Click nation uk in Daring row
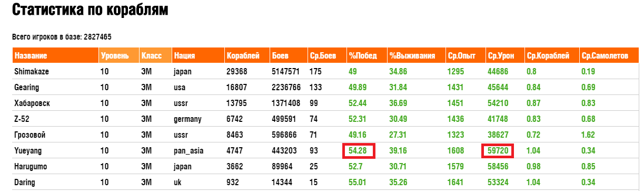 [x=178, y=183]
